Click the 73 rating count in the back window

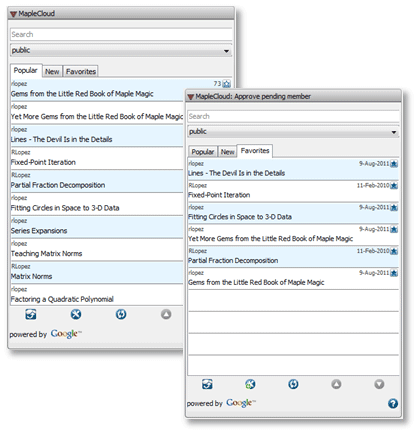click(217, 84)
